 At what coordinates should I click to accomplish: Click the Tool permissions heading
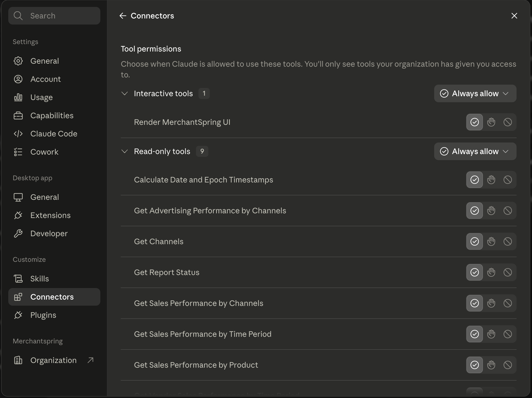tap(151, 49)
